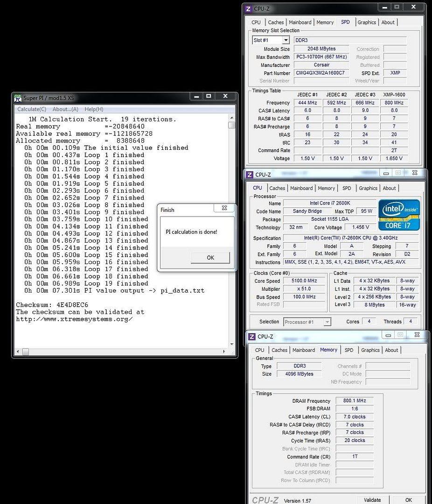Screen dimensions: 432x504
Task: Click Super PI vertical scrollbar down arrow
Action: pos(232,344)
